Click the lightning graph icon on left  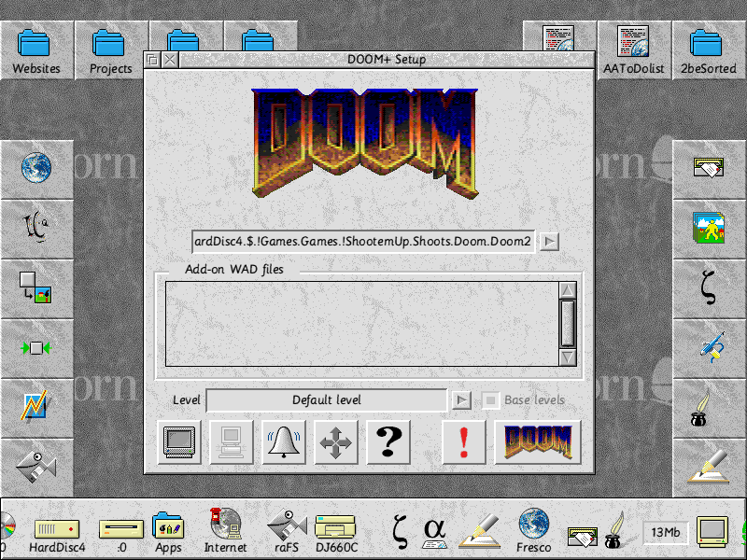(x=35, y=405)
